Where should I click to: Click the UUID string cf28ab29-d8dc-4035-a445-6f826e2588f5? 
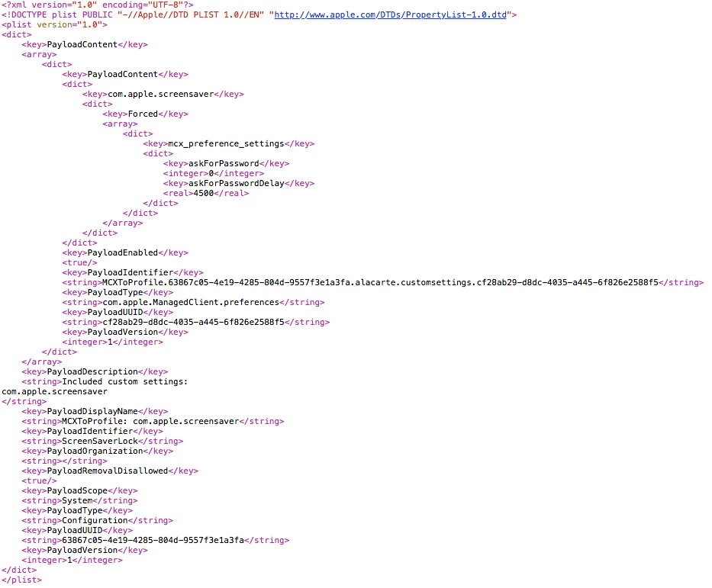point(193,322)
